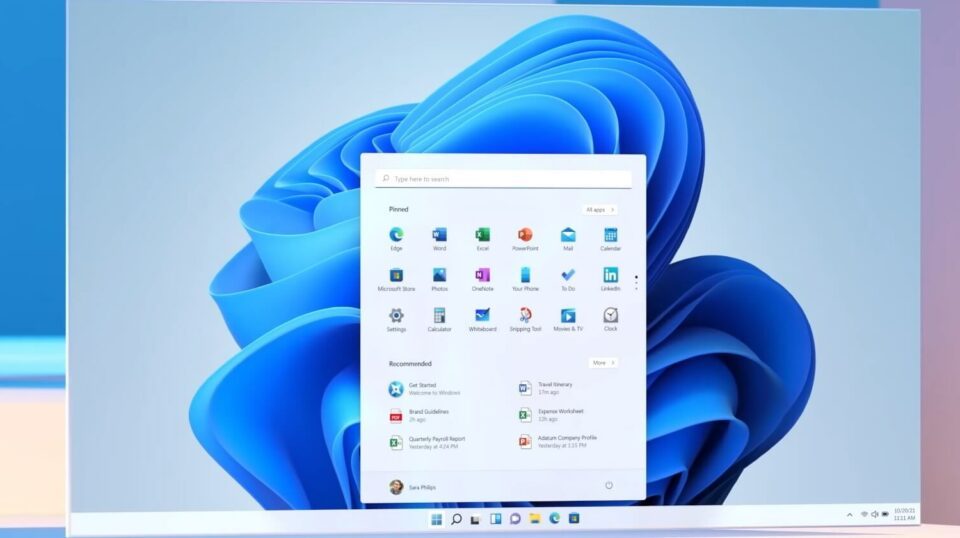960x538 pixels.
Task: Click the Windows Start button on taskbar
Action: click(437, 520)
